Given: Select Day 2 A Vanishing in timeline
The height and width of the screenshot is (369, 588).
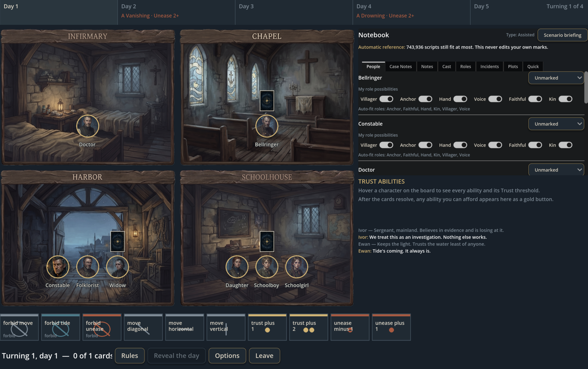Looking at the screenshot, I should [x=176, y=12].
